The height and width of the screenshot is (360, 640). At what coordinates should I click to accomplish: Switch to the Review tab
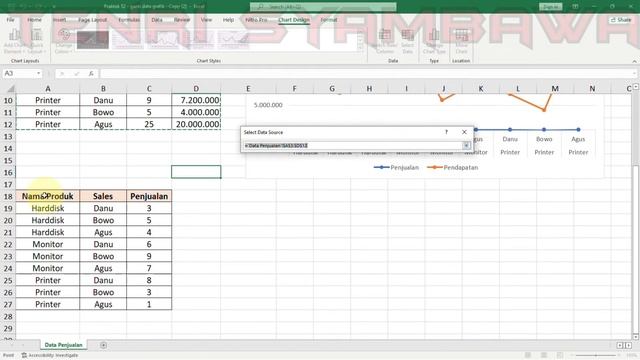coord(182,20)
